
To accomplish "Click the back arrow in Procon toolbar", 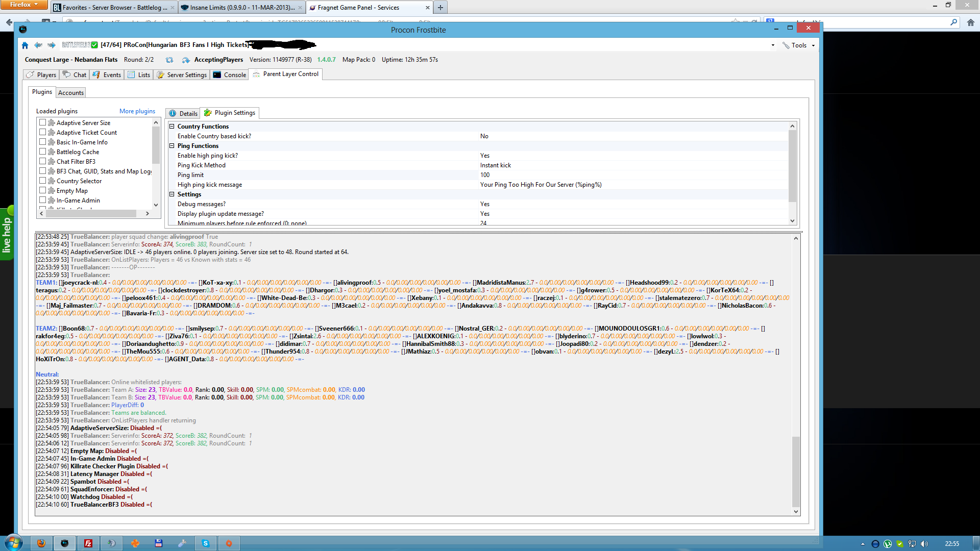I will tap(38, 45).
